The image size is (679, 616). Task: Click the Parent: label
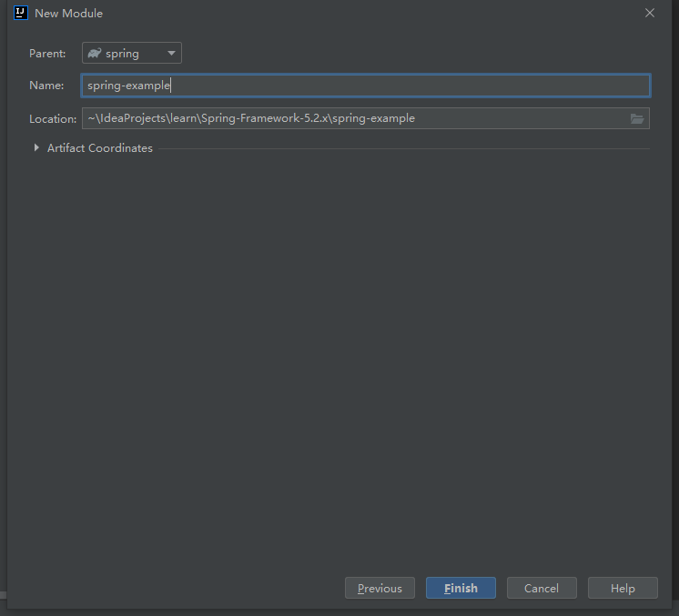tap(47, 54)
